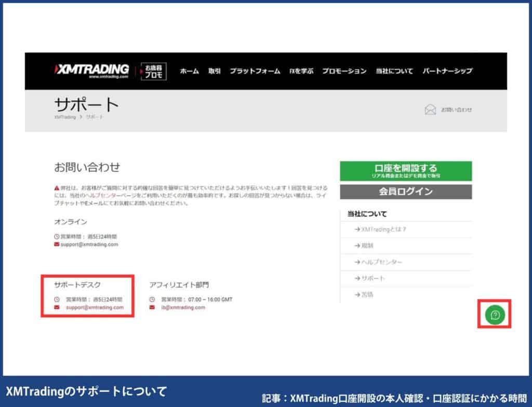Click the 当社について sidebar heading
532x407 pixels.
point(367,214)
